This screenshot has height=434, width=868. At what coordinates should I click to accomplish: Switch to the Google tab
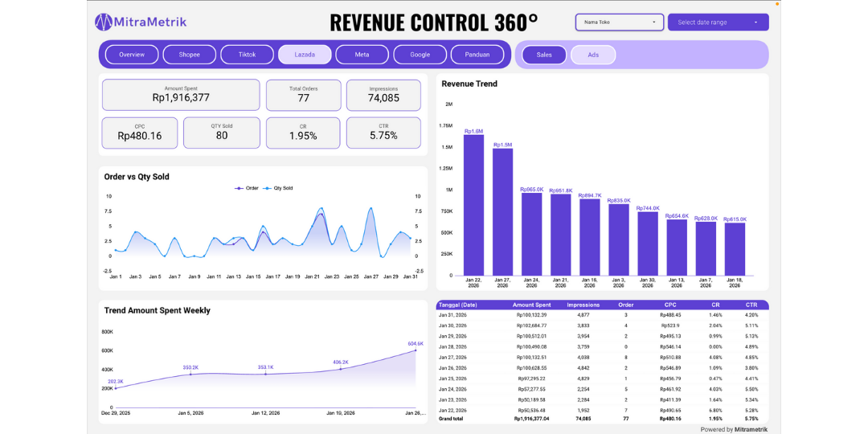point(420,55)
